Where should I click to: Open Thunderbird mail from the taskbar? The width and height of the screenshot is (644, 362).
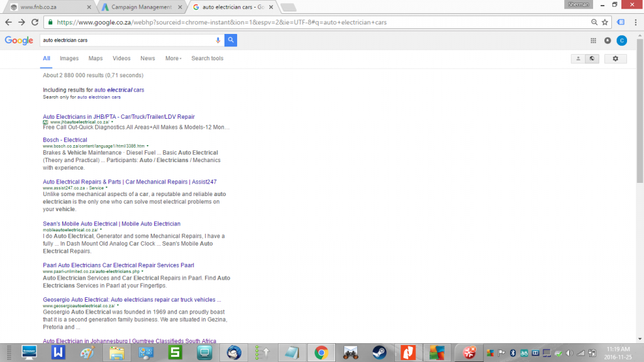tap(234, 353)
